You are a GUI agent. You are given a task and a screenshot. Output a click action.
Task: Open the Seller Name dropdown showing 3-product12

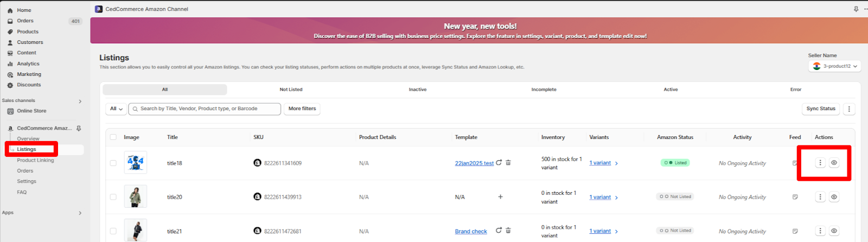point(835,66)
